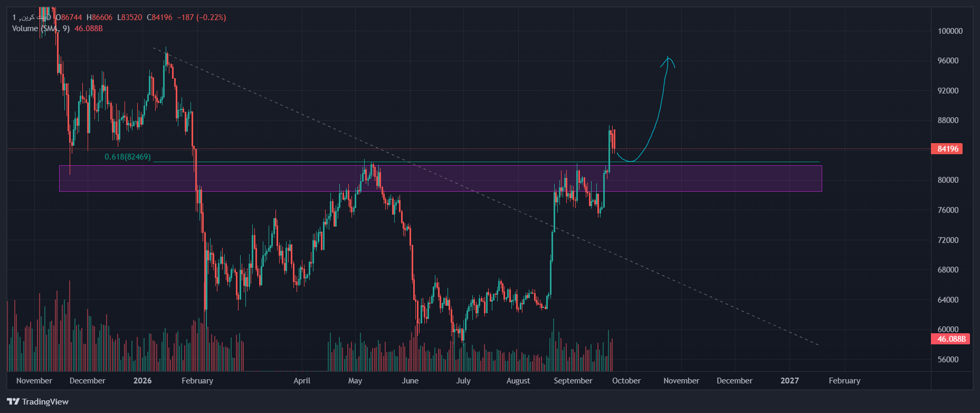
Task: Click the October label on time axis
Action: (x=626, y=381)
